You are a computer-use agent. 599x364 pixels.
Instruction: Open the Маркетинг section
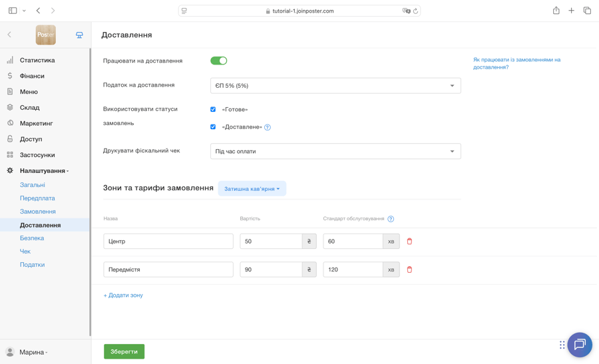point(37,123)
